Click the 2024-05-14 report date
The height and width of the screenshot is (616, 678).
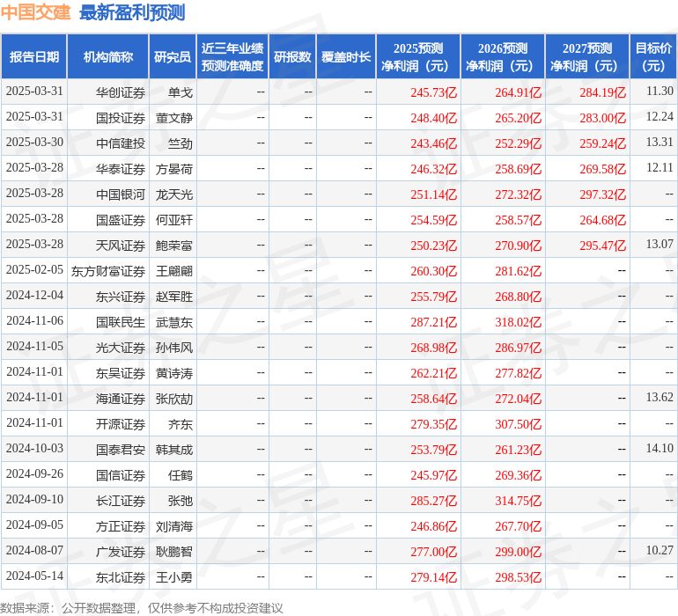click(34, 576)
